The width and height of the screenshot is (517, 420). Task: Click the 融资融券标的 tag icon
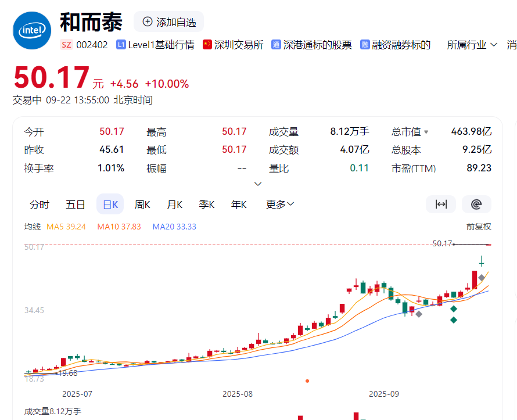click(365, 45)
